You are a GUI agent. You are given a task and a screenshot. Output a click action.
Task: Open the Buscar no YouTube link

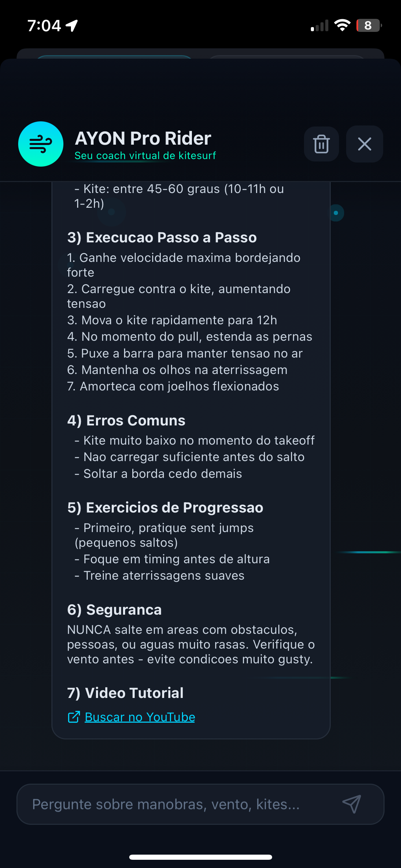140,717
